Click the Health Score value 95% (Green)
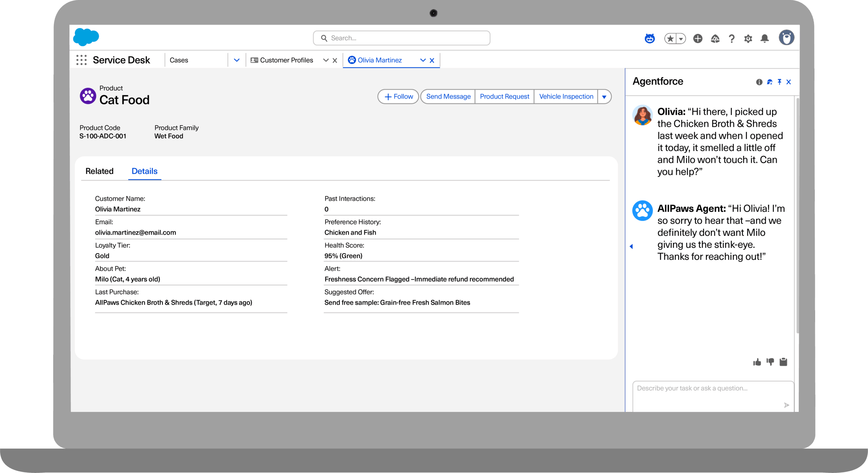 pyautogui.click(x=343, y=256)
